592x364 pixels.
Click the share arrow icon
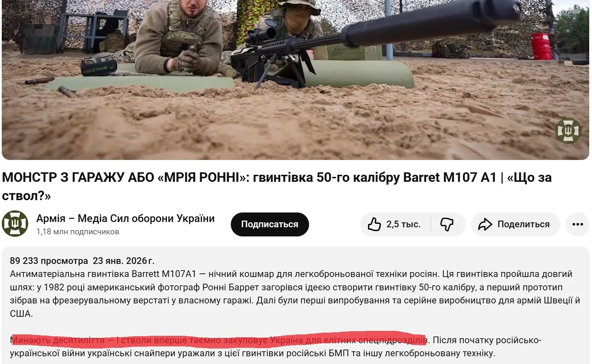click(485, 224)
